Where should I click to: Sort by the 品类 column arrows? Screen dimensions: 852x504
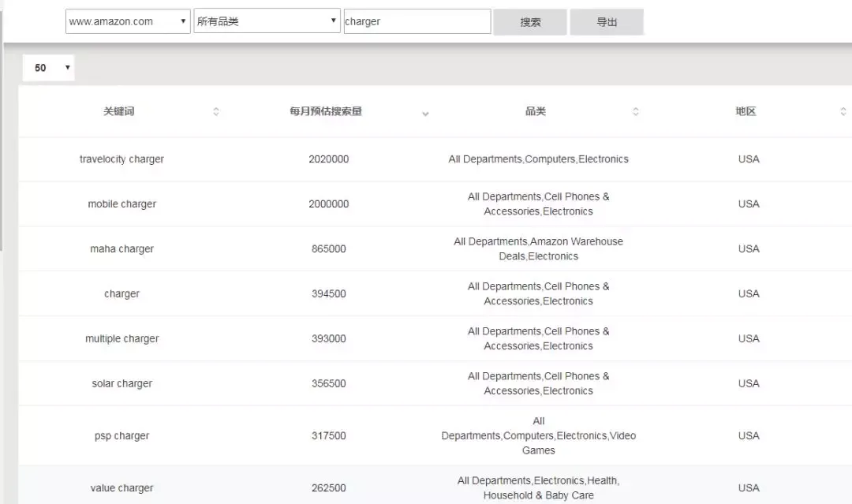pos(636,111)
